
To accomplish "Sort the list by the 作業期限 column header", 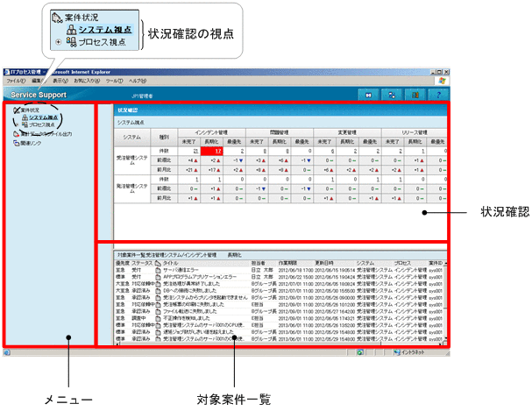I will coord(287,263).
